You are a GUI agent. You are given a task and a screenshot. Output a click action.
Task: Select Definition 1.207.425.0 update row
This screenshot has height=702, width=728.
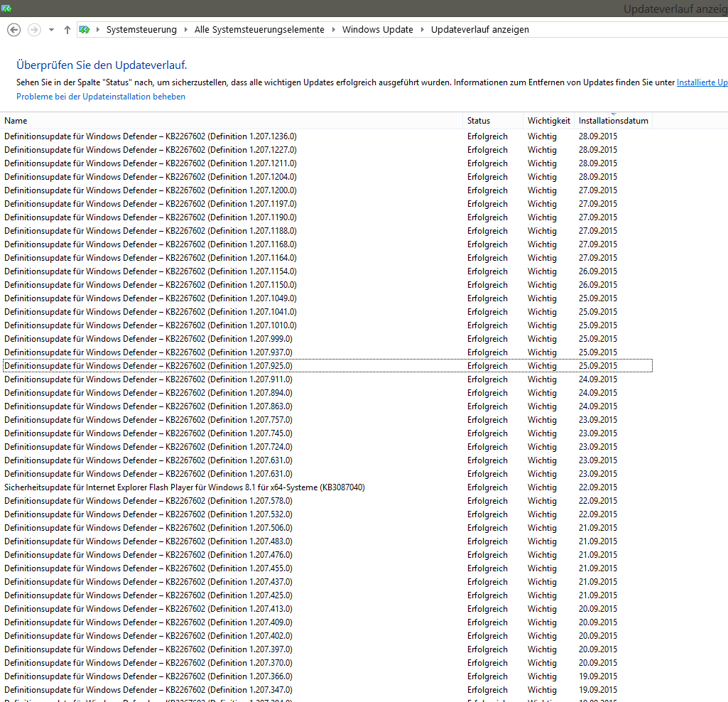click(327, 595)
